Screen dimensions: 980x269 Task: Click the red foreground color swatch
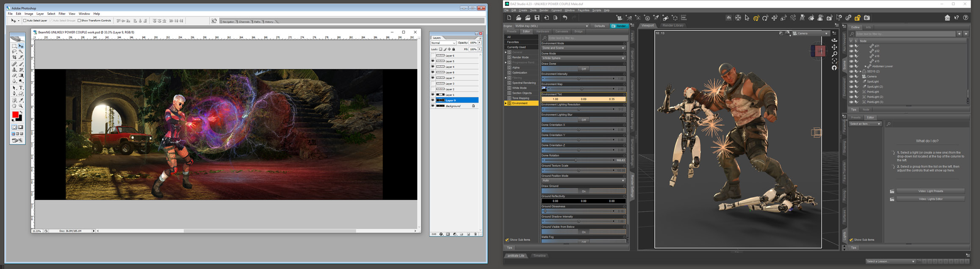coord(15,115)
